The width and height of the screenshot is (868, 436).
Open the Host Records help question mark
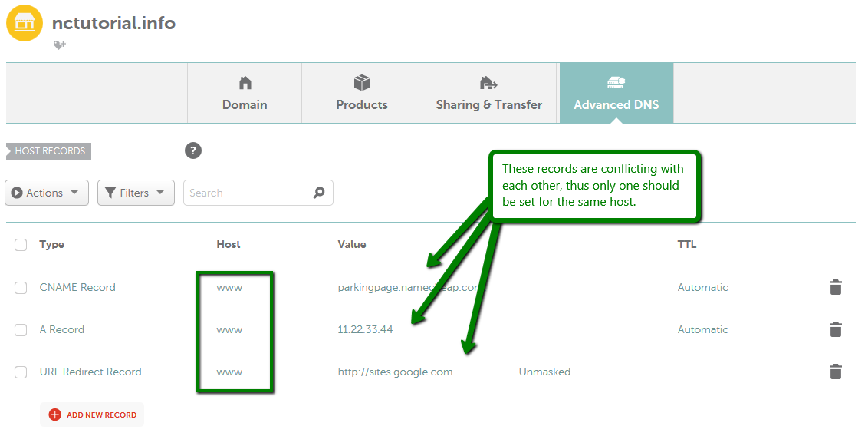pyautogui.click(x=193, y=150)
